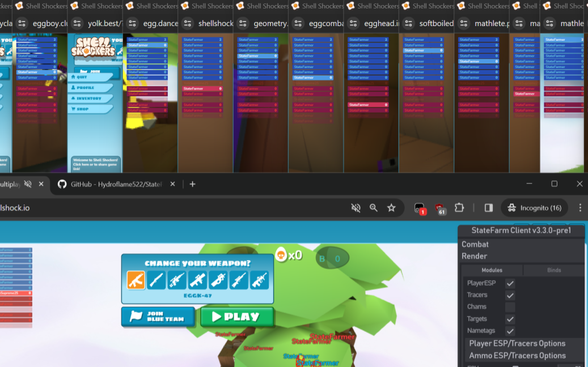The width and height of the screenshot is (588, 367).
Task: Click the mathlete.p address text
Action: point(492,24)
